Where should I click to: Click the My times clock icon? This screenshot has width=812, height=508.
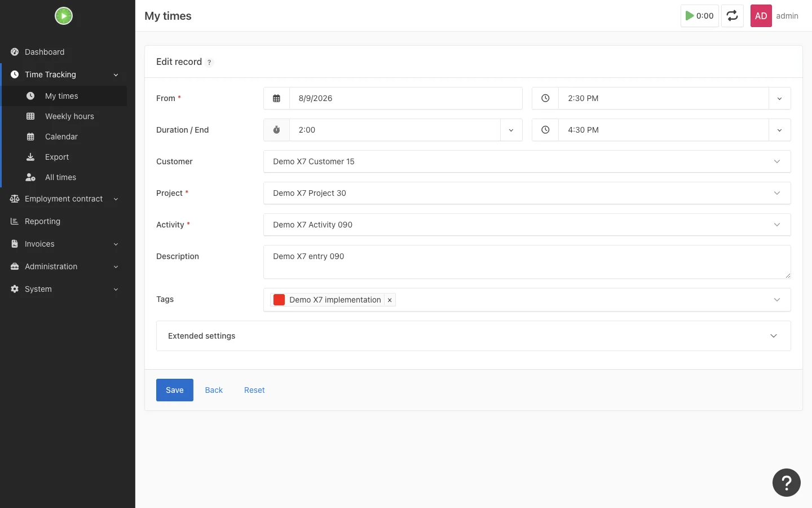point(30,96)
